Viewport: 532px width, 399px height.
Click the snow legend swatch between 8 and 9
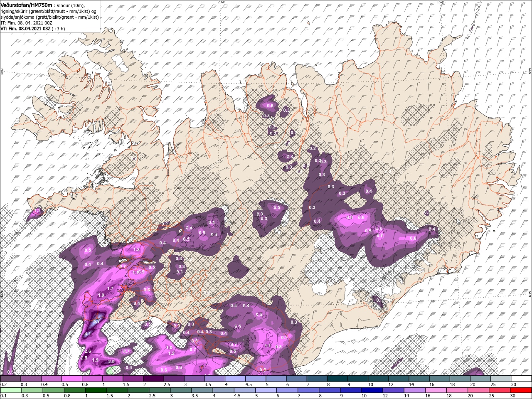(338, 379)
